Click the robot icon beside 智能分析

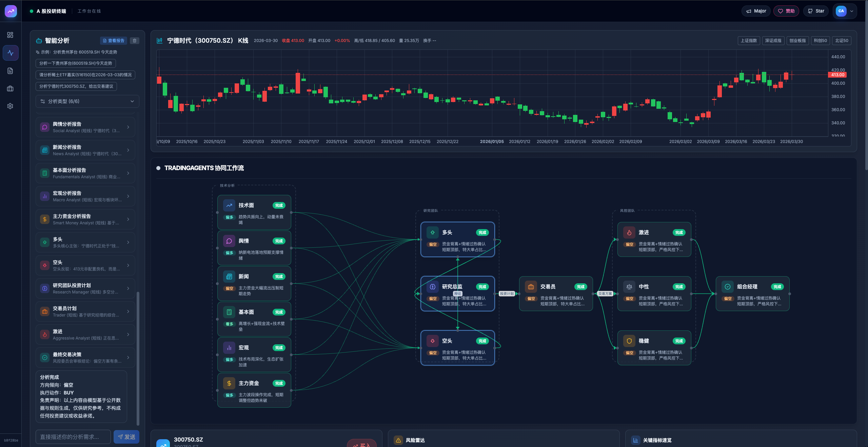coord(39,41)
